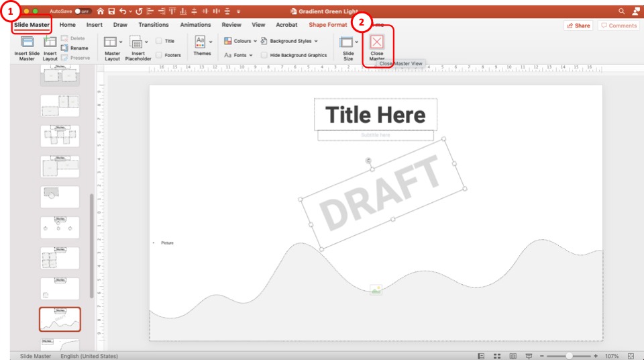
Task: Toggle the AutoSave switch
Action: (x=82, y=11)
